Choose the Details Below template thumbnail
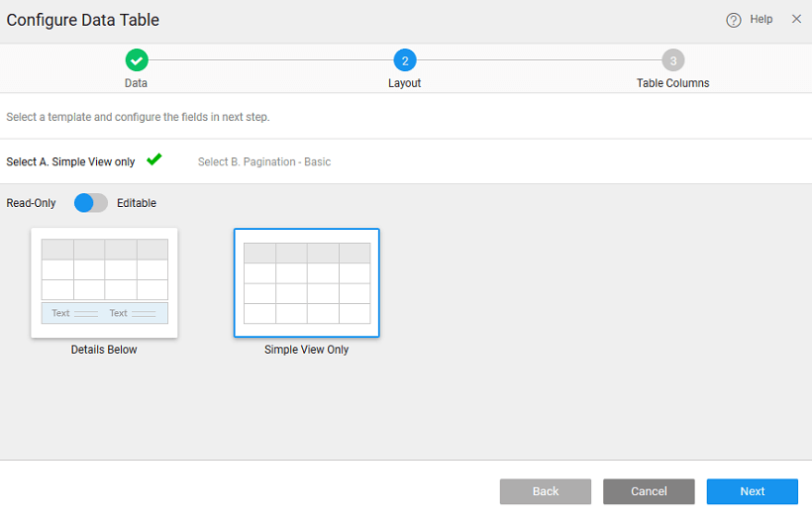The image size is (812, 521). [104, 283]
